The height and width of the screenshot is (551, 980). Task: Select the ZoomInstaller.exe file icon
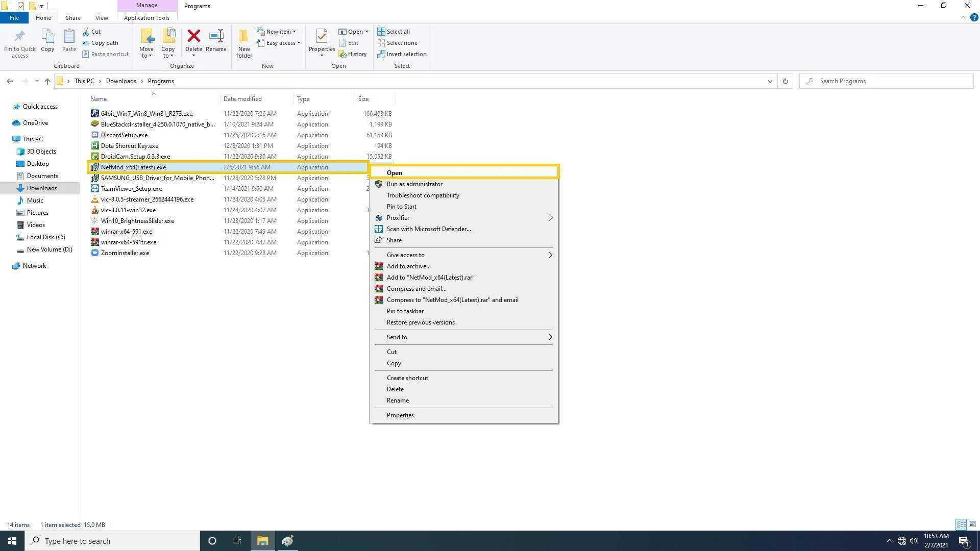click(94, 253)
